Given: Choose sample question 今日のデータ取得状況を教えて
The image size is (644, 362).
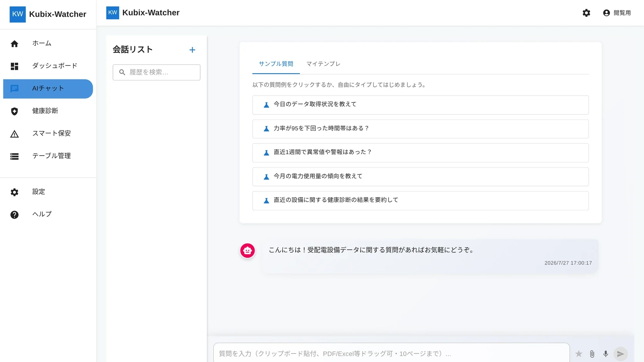Looking at the screenshot, I should (420, 105).
